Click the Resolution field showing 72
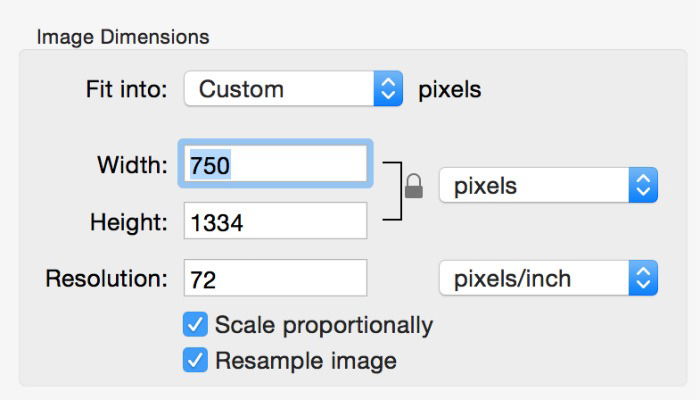This screenshot has height=400, width=700. pyautogui.click(x=275, y=278)
